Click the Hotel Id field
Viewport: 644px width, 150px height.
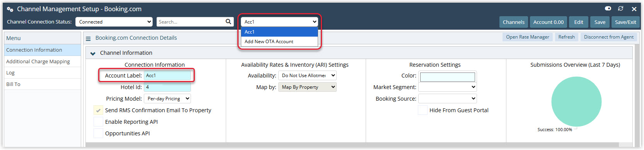[x=167, y=87]
